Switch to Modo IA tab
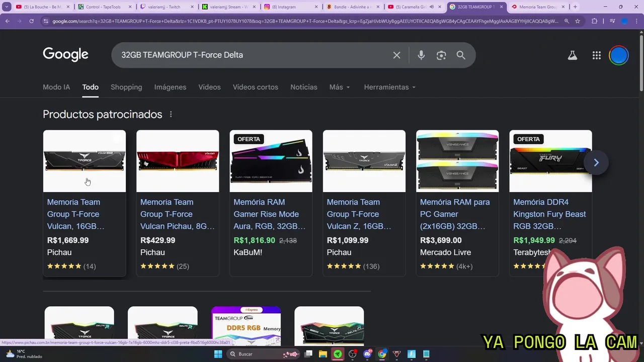This screenshot has height=362, width=644. point(56,87)
